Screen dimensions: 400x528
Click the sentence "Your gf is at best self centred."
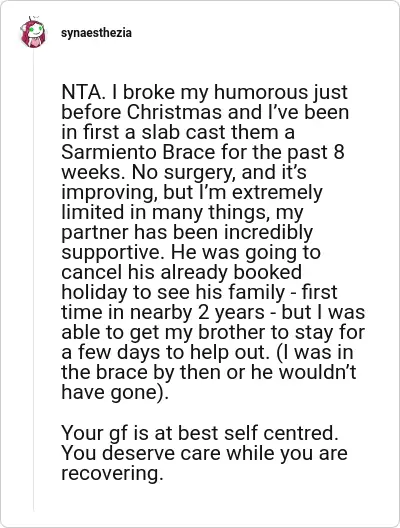pyautogui.click(x=200, y=433)
